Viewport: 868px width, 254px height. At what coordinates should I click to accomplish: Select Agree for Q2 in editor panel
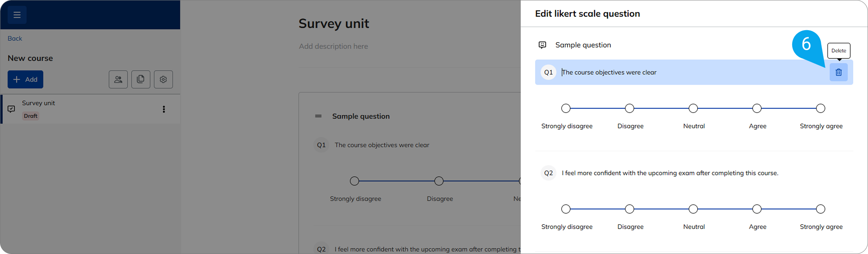pyautogui.click(x=757, y=209)
